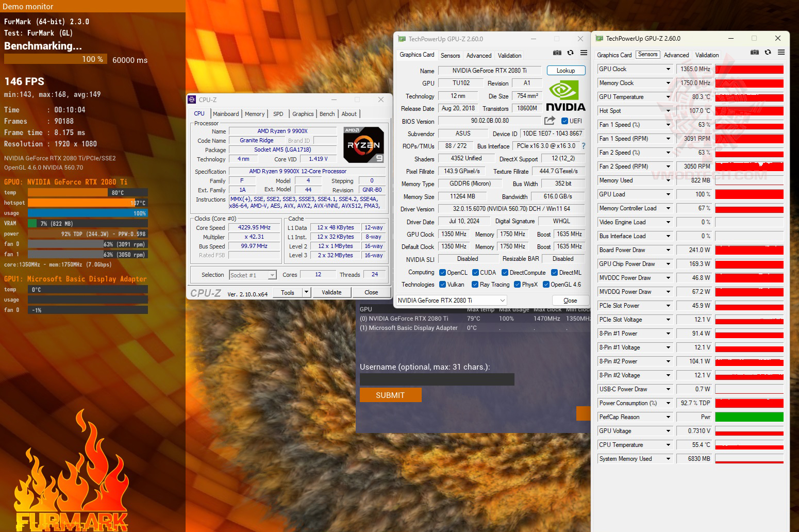The height and width of the screenshot is (532, 799).
Task: Click the camera icon in GPU-Z Graphics Card window
Action: 557,53
